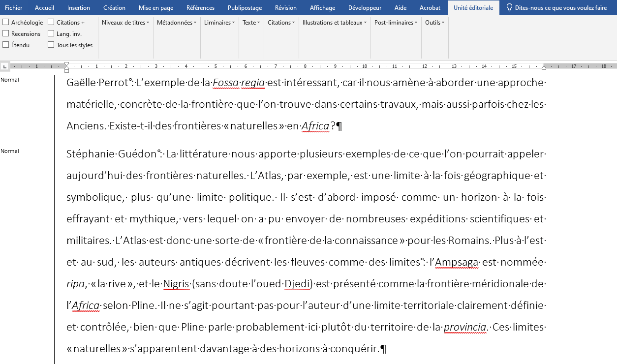Open the Citations dropdown menu
The width and height of the screenshot is (617, 364).
[x=281, y=23]
